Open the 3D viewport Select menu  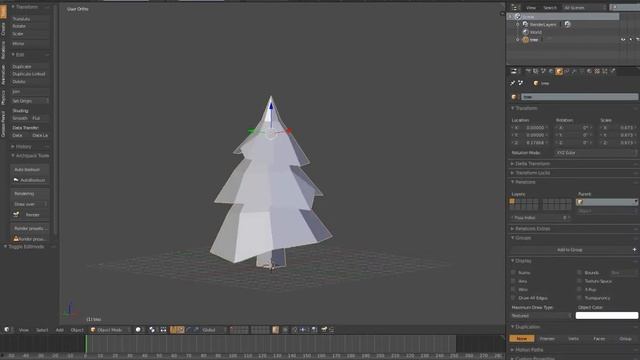(42, 330)
